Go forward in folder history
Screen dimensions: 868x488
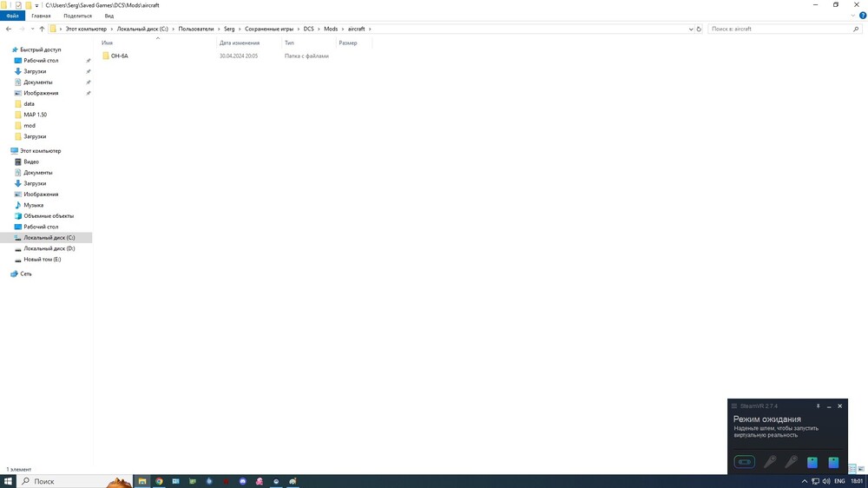[23, 29]
